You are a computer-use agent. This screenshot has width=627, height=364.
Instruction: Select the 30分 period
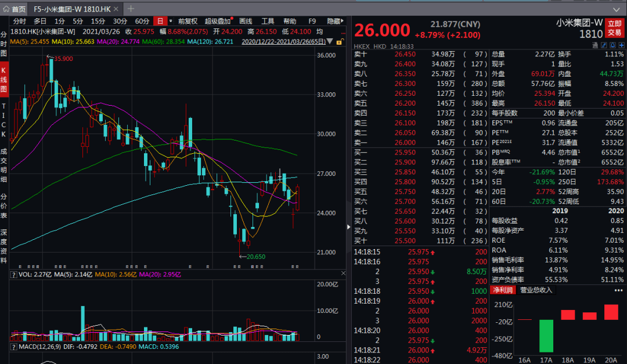point(120,21)
